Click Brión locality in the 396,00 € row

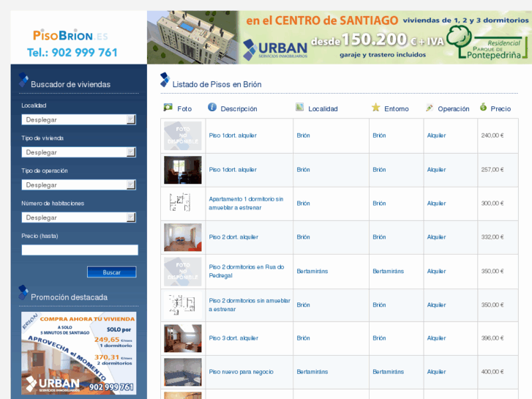coord(304,338)
